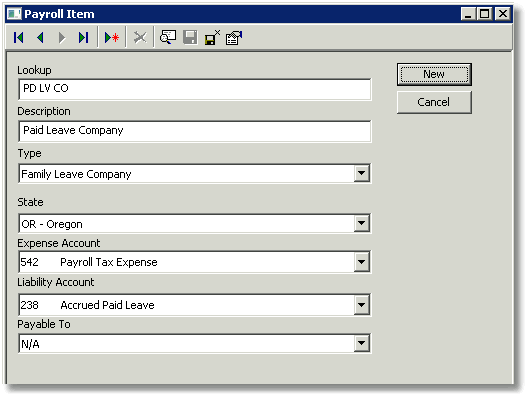Screen dimensions: 528x398
Task: Maximize the Payroll Item window
Action: coord(485,14)
